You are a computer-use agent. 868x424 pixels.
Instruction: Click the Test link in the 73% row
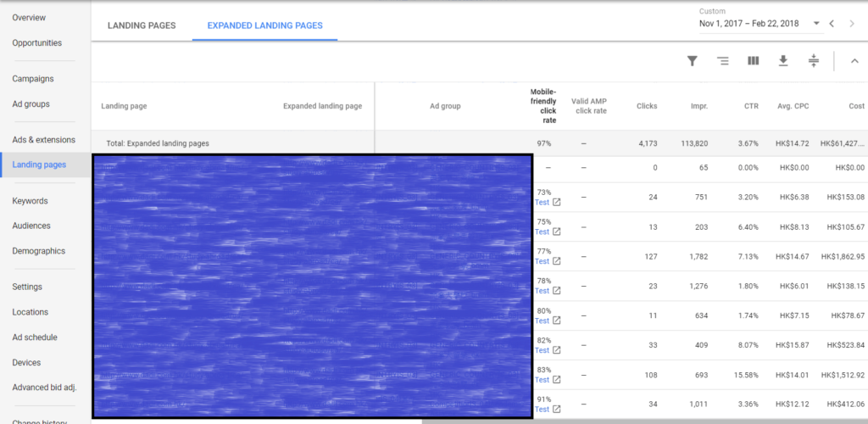[x=542, y=202]
